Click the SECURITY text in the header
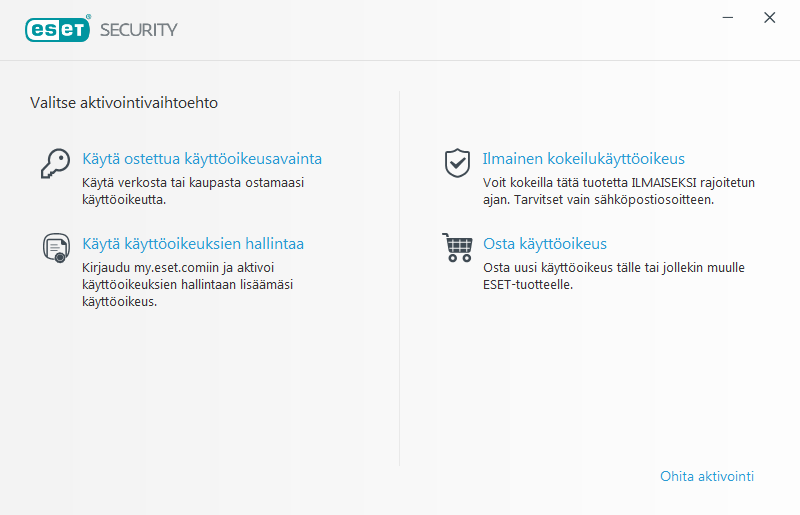The height and width of the screenshot is (515, 800). (x=138, y=30)
